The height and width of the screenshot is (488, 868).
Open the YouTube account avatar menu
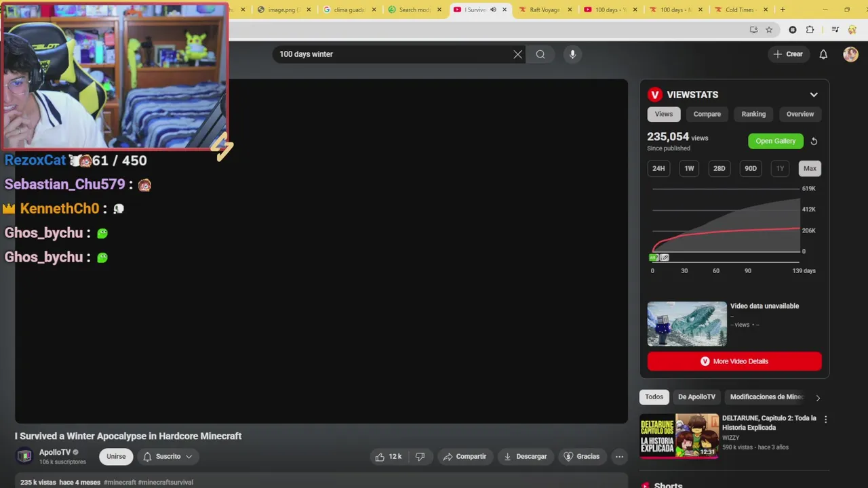pyautogui.click(x=850, y=54)
